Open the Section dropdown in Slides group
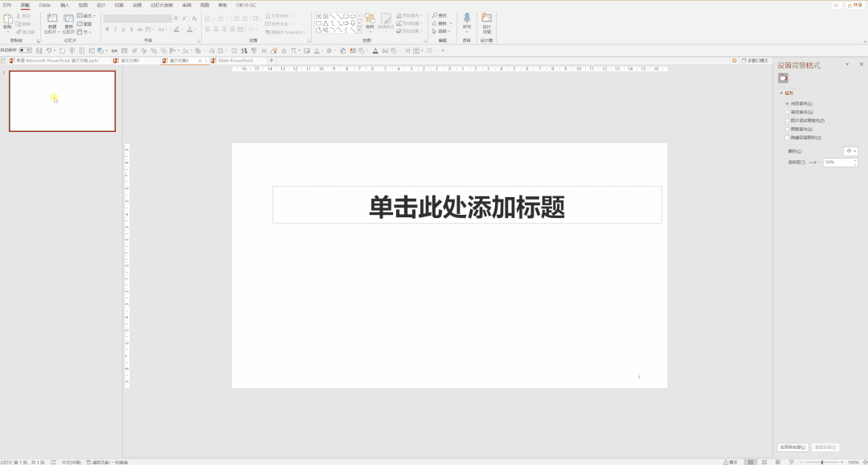Image resolution: width=868 pixels, height=465 pixels. [x=84, y=31]
